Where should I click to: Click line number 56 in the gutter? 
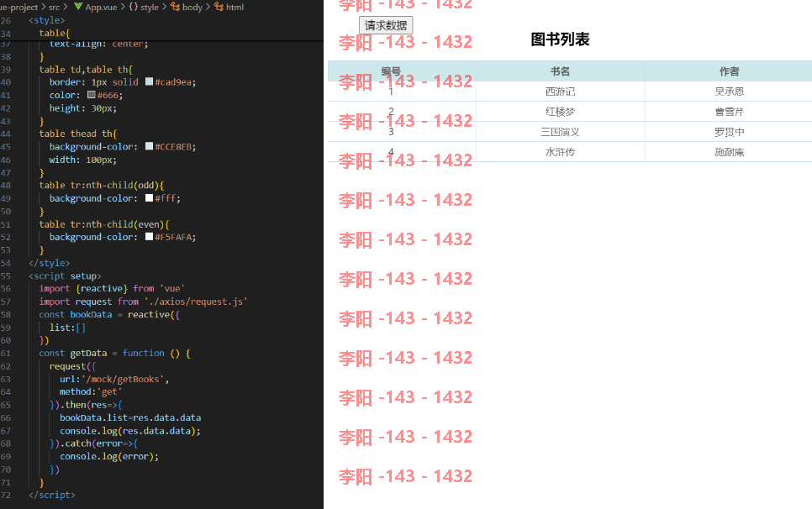pos(6,289)
